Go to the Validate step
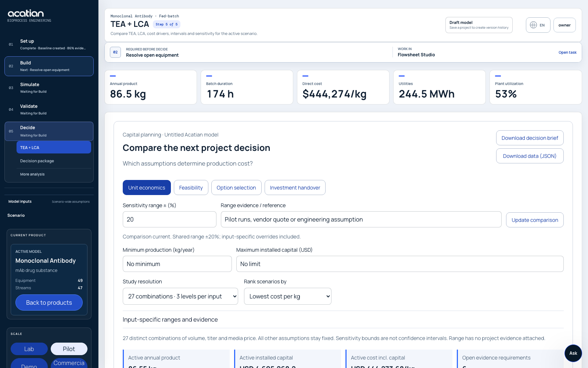This screenshot has height=368, width=588. tap(49, 110)
